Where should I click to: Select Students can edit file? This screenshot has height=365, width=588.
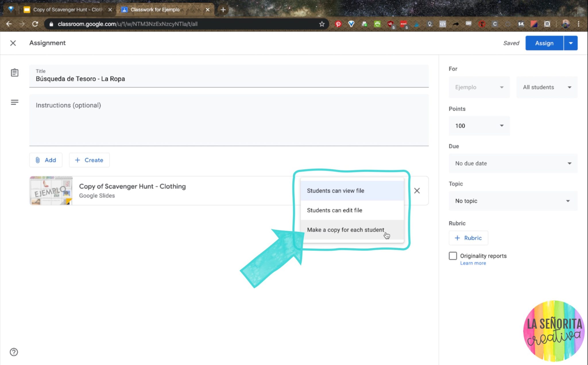point(334,210)
